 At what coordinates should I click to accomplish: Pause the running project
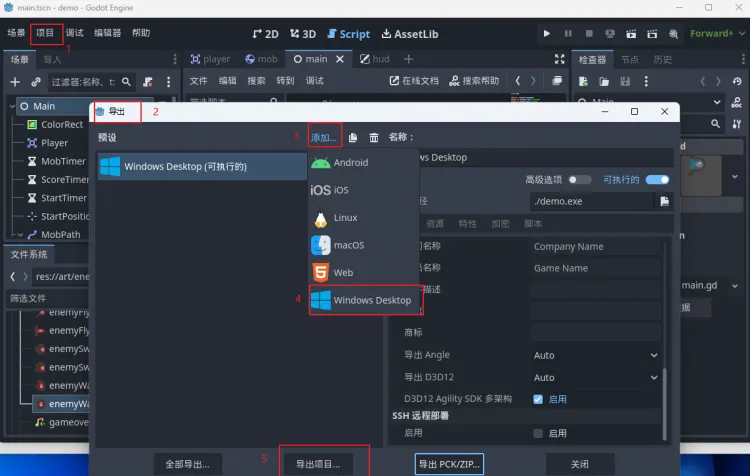(568, 33)
